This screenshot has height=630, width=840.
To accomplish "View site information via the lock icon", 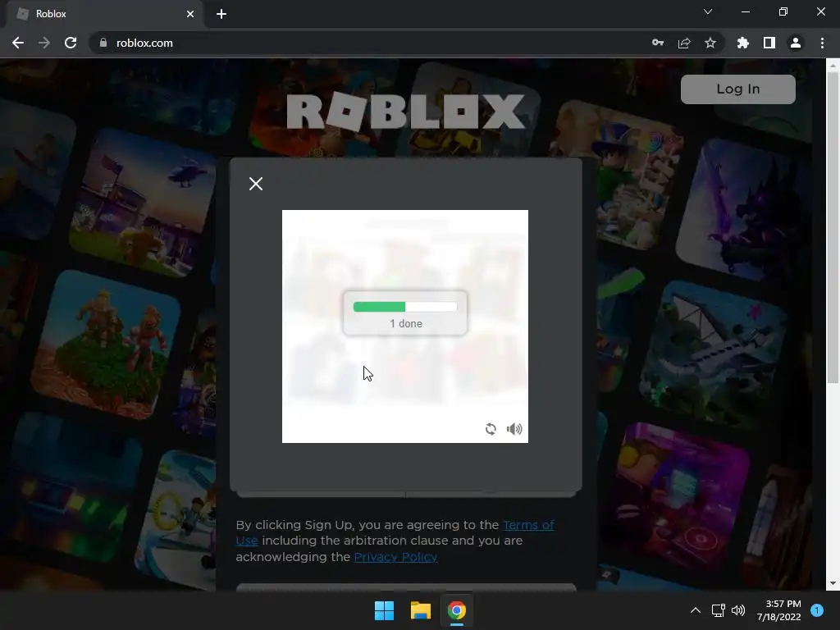I will pos(103,43).
